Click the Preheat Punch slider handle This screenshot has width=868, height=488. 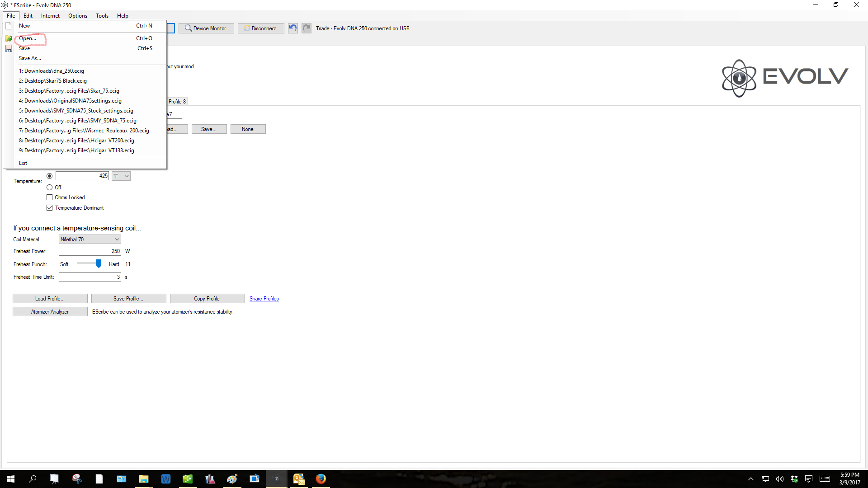pyautogui.click(x=99, y=264)
